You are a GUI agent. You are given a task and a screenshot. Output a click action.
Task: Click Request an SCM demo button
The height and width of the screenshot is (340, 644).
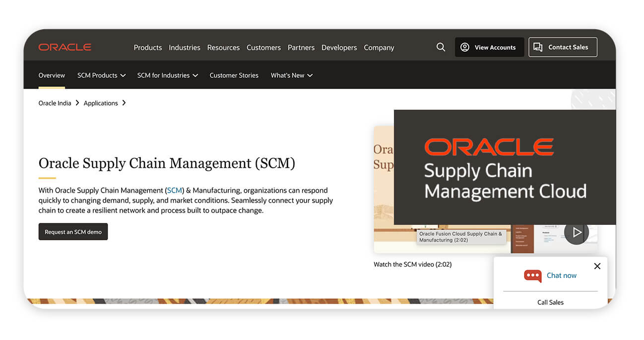click(73, 232)
